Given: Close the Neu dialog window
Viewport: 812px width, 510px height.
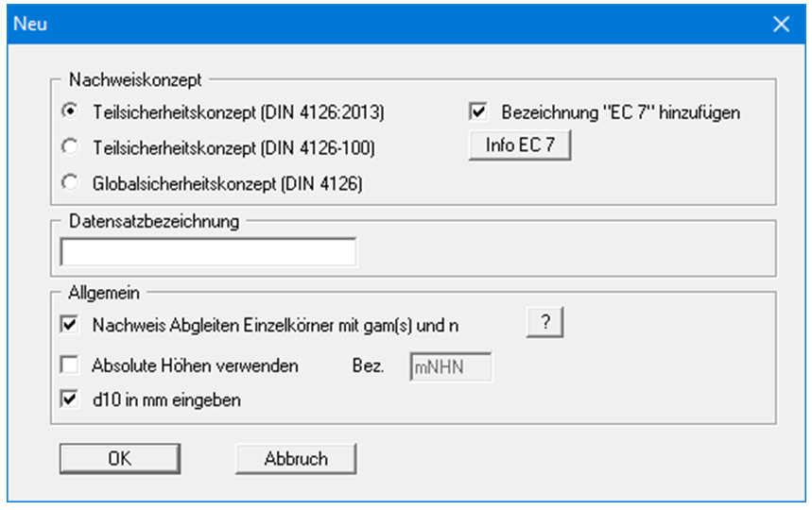Looking at the screenshot, I should coord(781,24).
